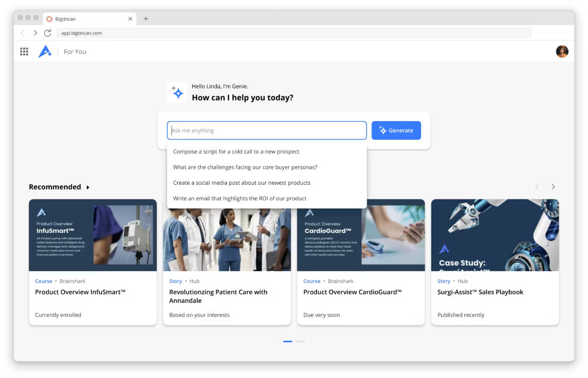This screenshot has width=588, height=378.
Task: Open Surgi-Assist™ Sales Playbook title
Action: point(480,292)
